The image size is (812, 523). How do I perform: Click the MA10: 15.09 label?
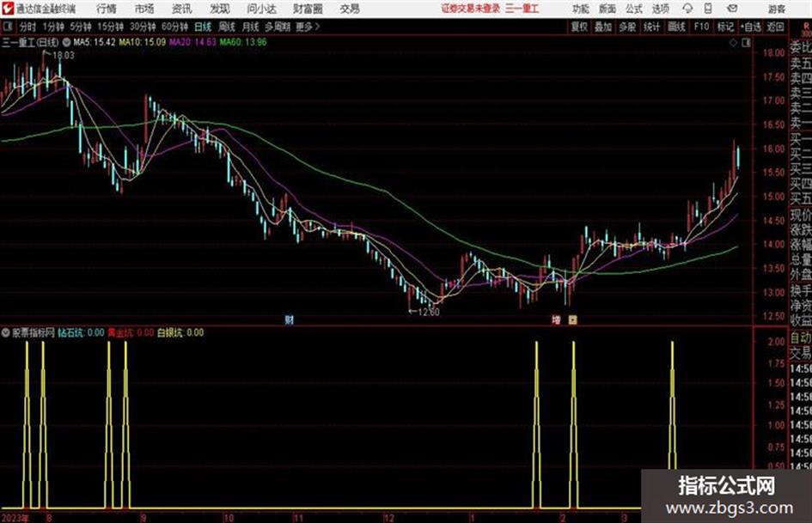click(143, 42)
